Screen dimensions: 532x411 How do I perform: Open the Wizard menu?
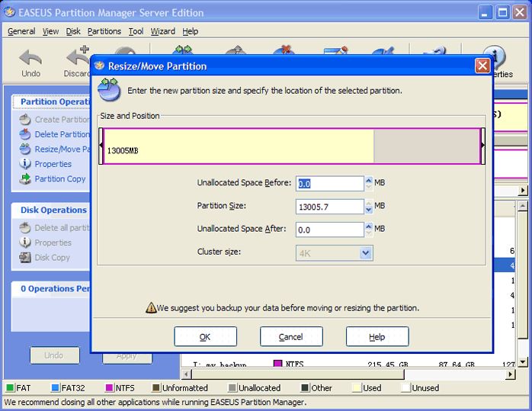pos(163,31)
